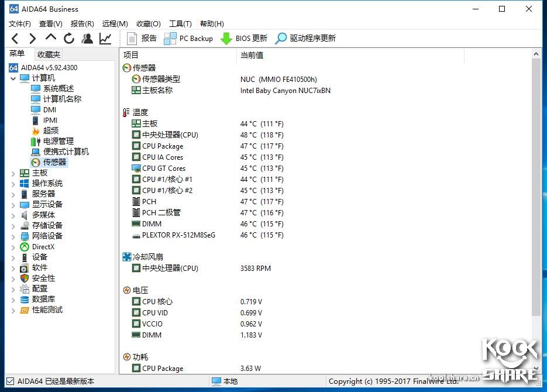Open the user/report manager icon in toolbar
The width and height of the screenshot is (547, 392).
(87, 38)
